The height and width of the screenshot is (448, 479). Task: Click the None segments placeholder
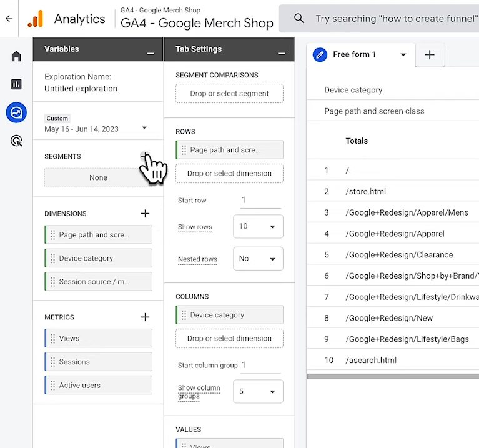[99, 177]
